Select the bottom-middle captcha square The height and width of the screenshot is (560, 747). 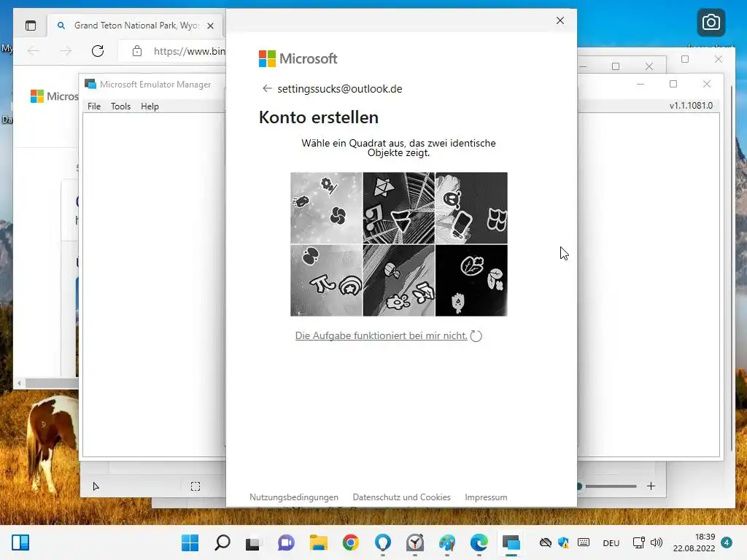pyautogui.click(x=399, y=281)
